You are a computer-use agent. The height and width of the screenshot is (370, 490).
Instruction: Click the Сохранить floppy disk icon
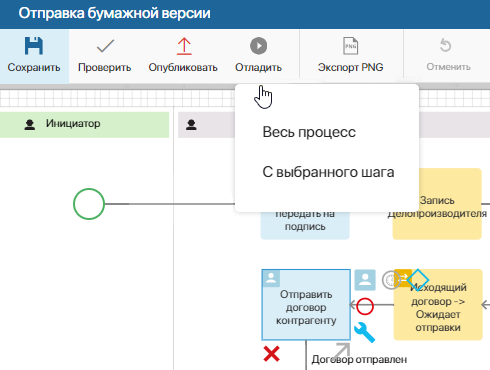pyautogui.click(x=34, y=46)
